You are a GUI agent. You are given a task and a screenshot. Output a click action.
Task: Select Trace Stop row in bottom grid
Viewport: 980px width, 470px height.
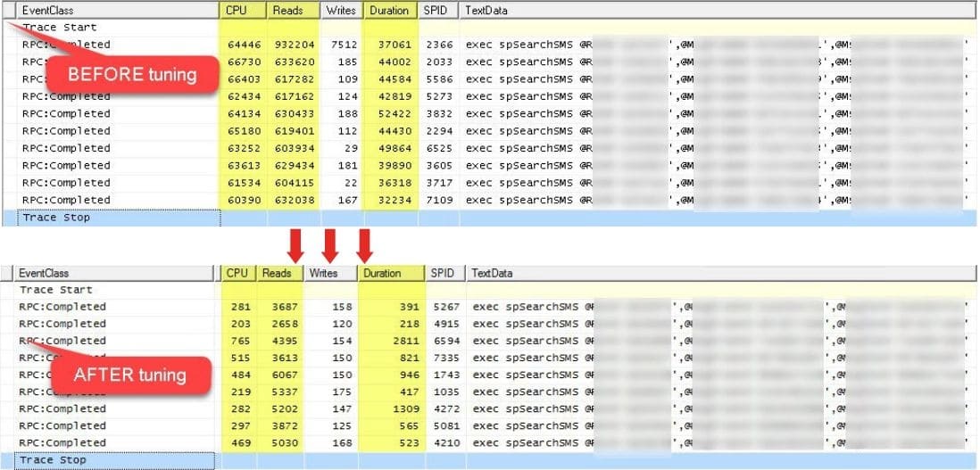click(489, 461)
